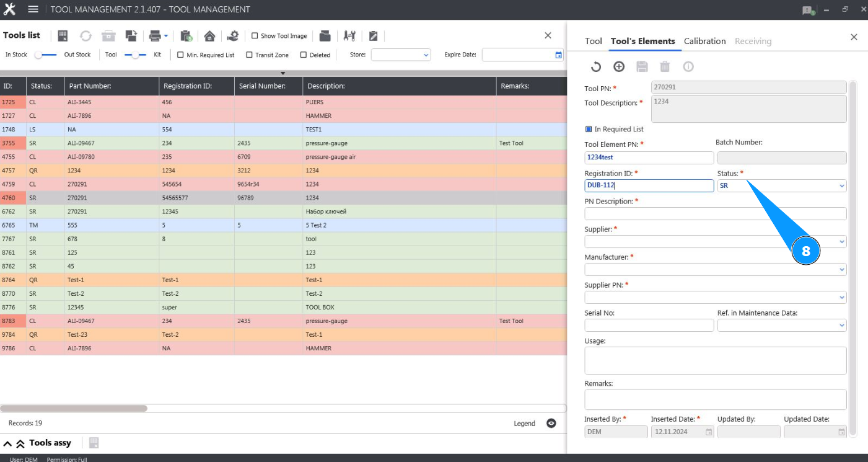
Task: Click the add element plus-circle icon
Action: [619, 67]
